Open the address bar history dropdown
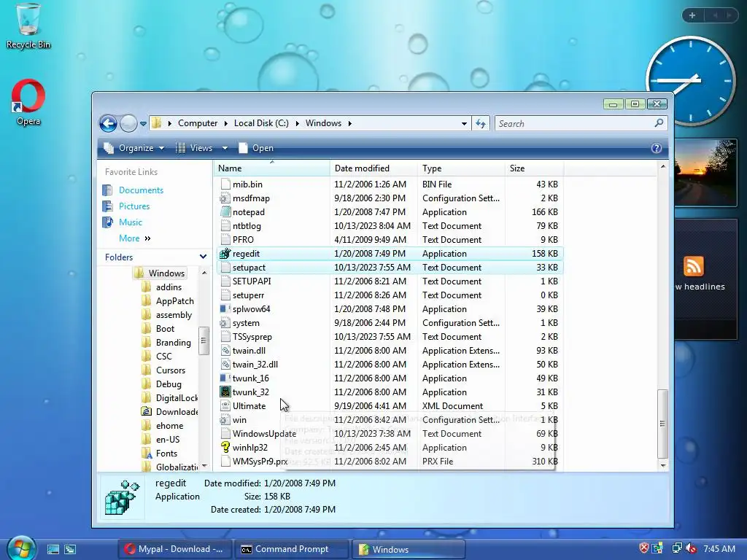 click(464, 124)
